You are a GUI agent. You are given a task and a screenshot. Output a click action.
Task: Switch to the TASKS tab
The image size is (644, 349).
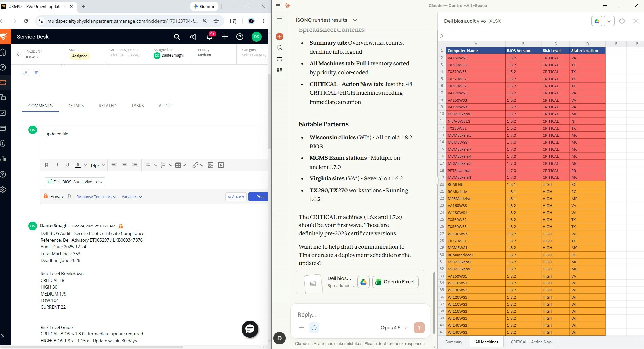point(138,106)
